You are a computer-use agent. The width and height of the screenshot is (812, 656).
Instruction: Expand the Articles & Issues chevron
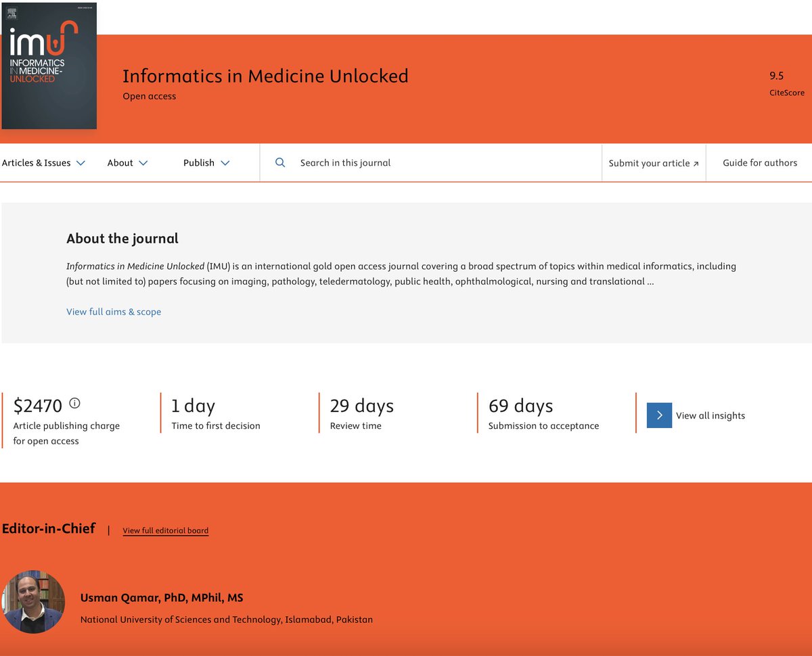tap(81, 163)
